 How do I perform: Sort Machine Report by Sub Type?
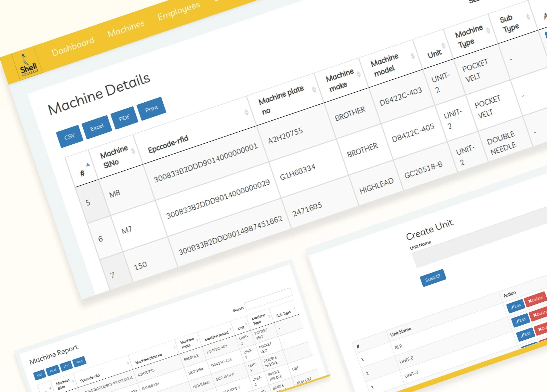[x=294, y=308]
